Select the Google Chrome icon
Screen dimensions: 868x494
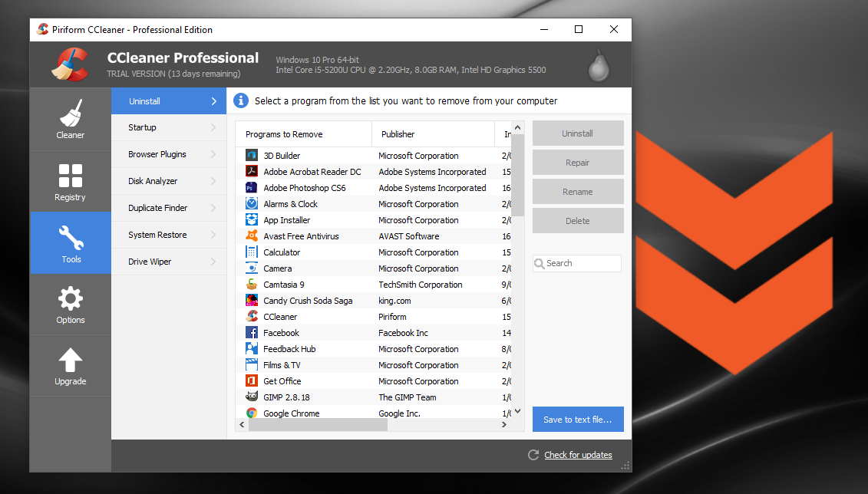point(251,413)
